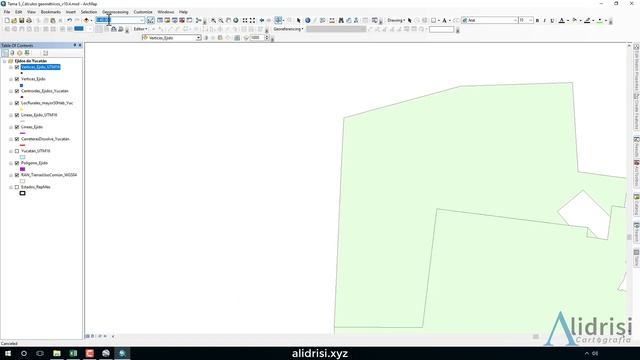Hide the LocRurales_mayor50Hab_Yuc layer

click(17, 103)
